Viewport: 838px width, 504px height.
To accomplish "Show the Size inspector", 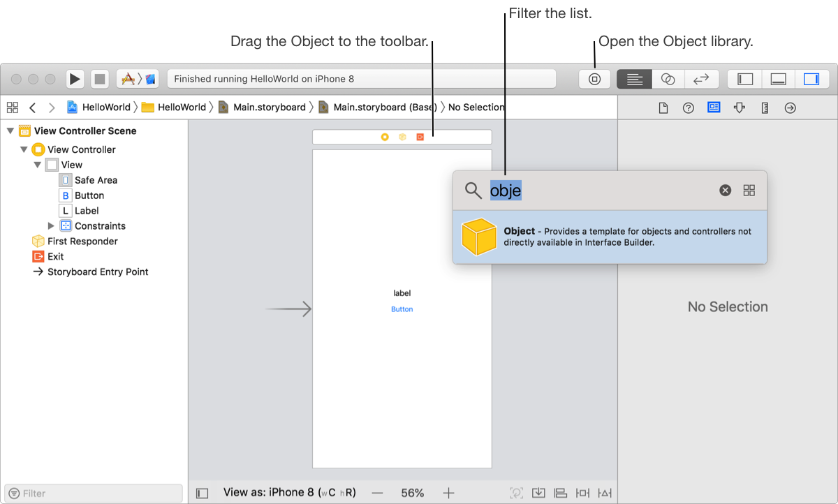I will click(765, 108).
